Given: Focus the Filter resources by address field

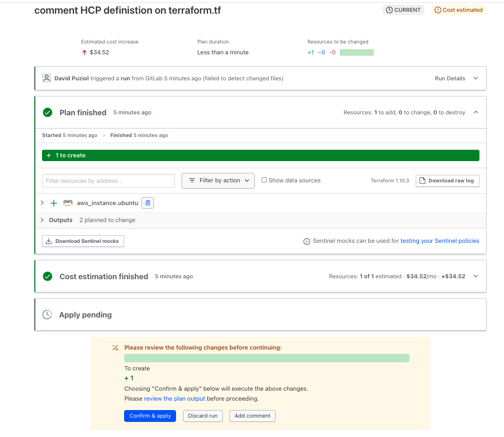Looking at the screenshot, I should tap(109, 181).
